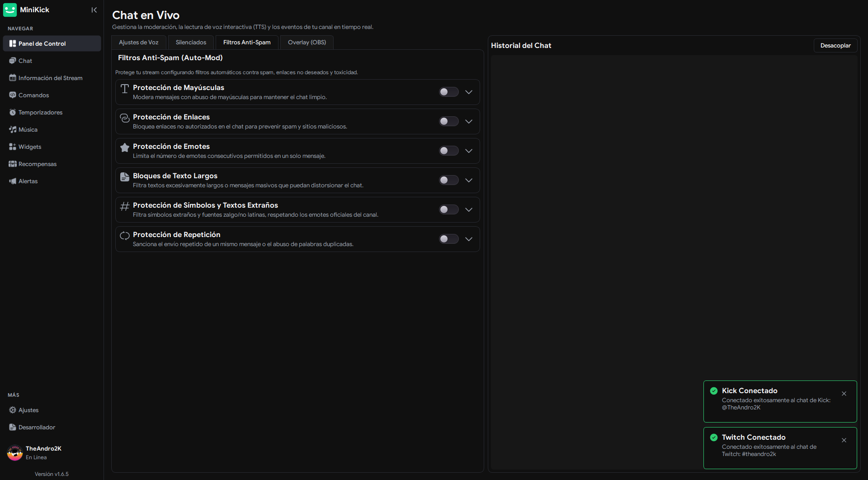Click the Protección de Emotes star icon
This screenshot has height=480, width=868.
point(125,147)
